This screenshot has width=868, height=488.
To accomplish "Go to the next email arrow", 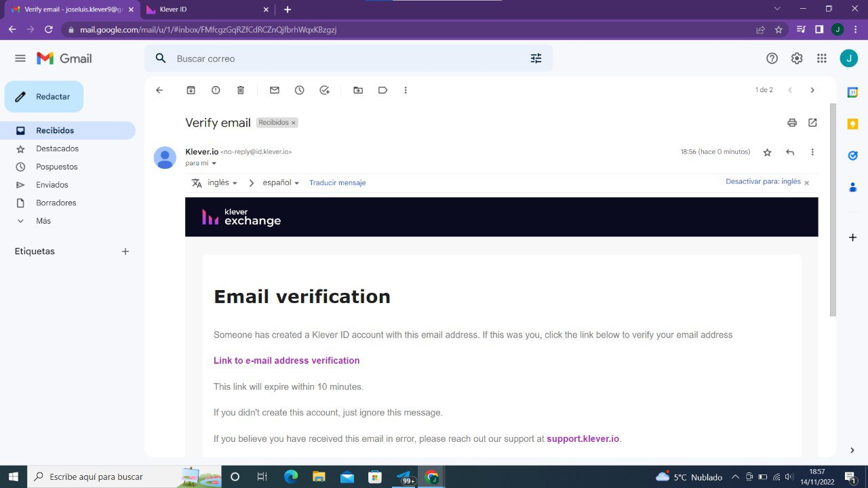I will pyautogui.click(x=812, y=90).
